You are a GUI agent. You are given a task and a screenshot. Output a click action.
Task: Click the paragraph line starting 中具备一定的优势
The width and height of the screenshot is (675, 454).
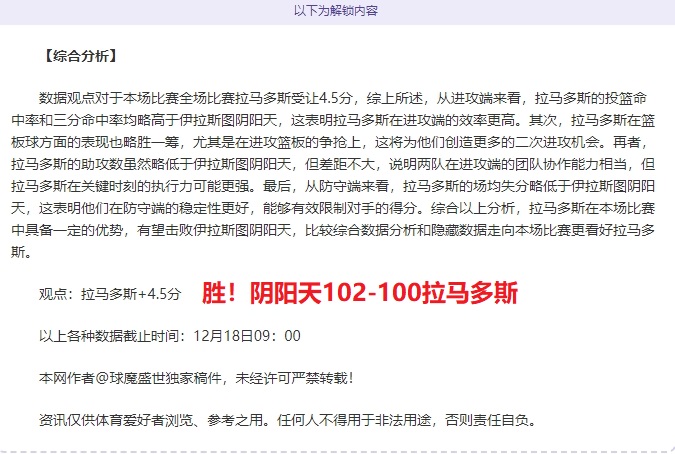pos(333,230)
